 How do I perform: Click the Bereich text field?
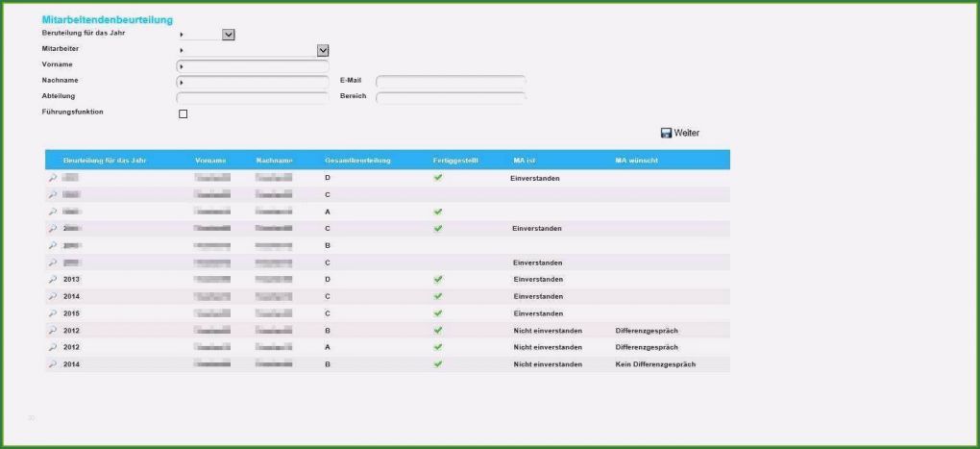pos(452,98)
